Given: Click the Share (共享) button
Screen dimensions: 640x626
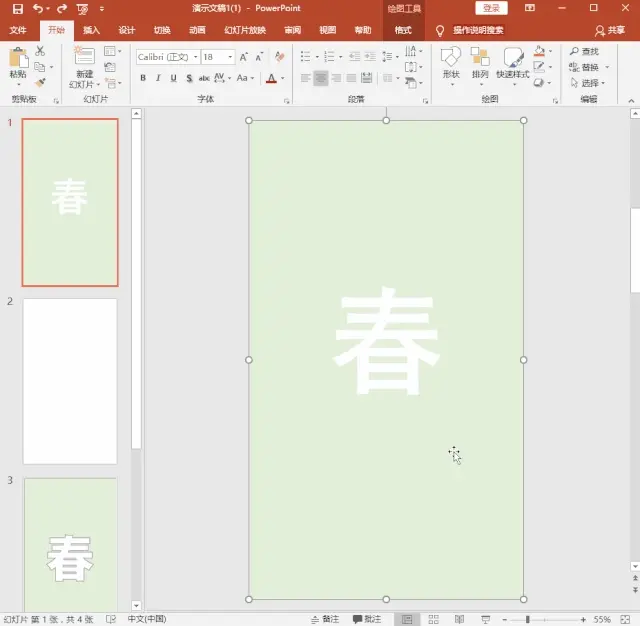Looking at the screenshot, I should click(x=608, y=30).
